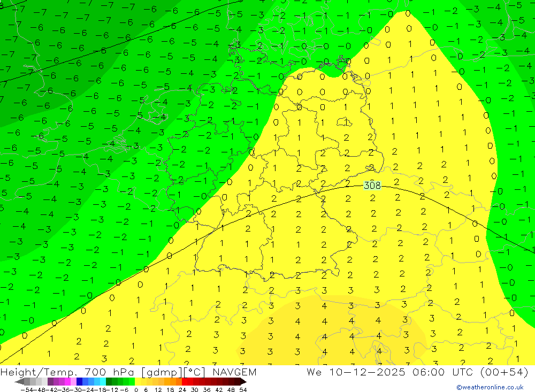Click the date '10-12-2025' in the caption
This screenshot has height=392, width=535.
pyautogui.click(x=367, y=372)
